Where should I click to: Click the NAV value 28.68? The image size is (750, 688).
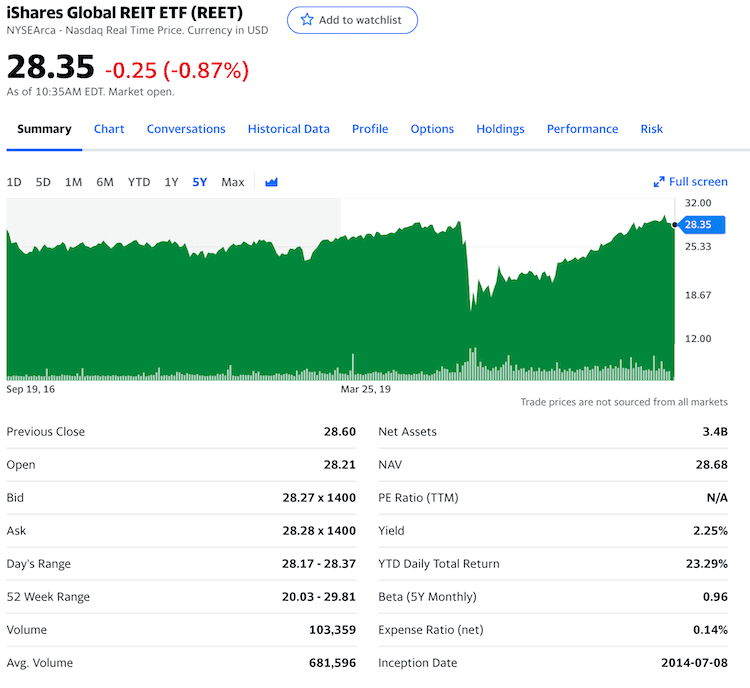click(x=712, y=465)
